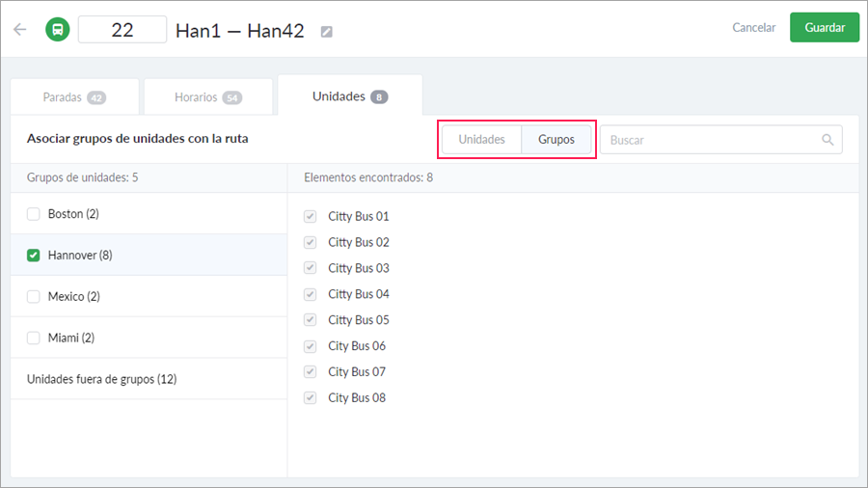Image resolution: width=868 pixels, height=488 pixels.
Task: Click the route number field 22
Action: click(122, 29)
